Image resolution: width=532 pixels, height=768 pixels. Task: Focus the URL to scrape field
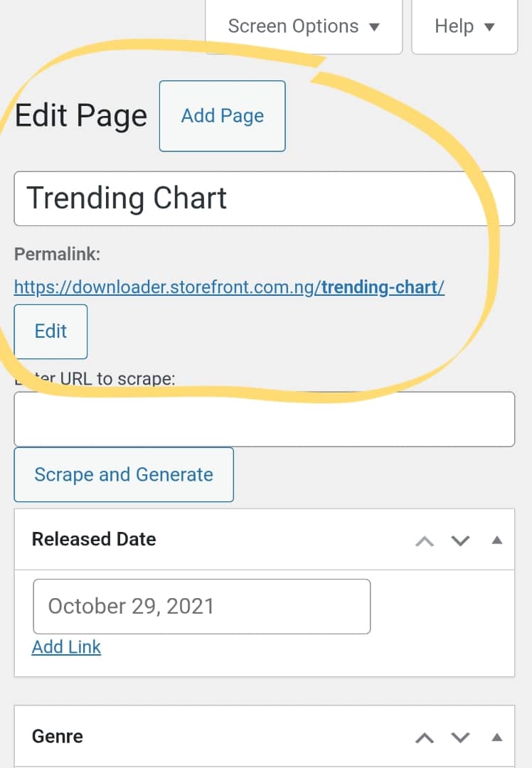pyautogui.click(x=264, y=419)
